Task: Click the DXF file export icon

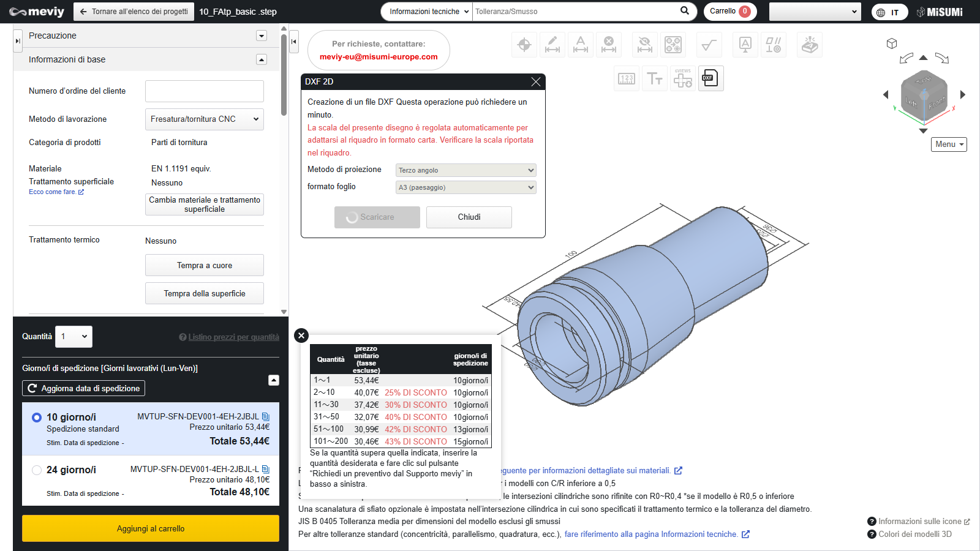Action: [x=710, y=78]
